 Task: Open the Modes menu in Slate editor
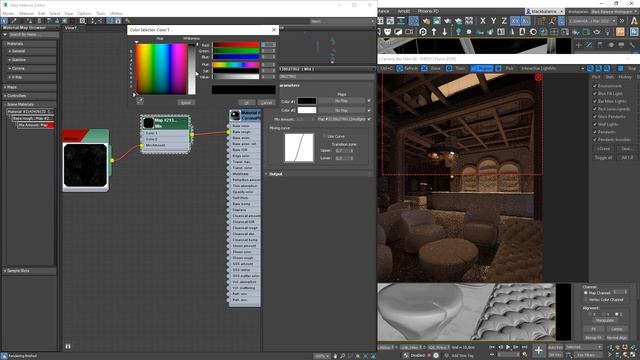coord(9,13)
